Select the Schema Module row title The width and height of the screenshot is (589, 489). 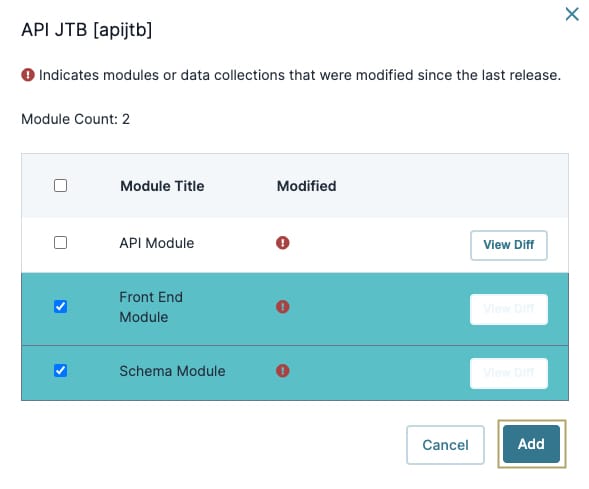(x=172, y=371)
